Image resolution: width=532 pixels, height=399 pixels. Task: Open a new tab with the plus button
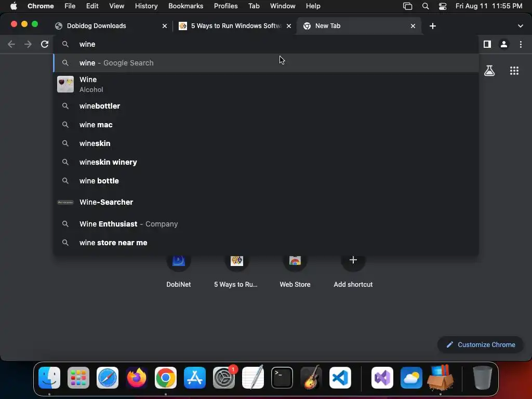(x=433, y=26)
